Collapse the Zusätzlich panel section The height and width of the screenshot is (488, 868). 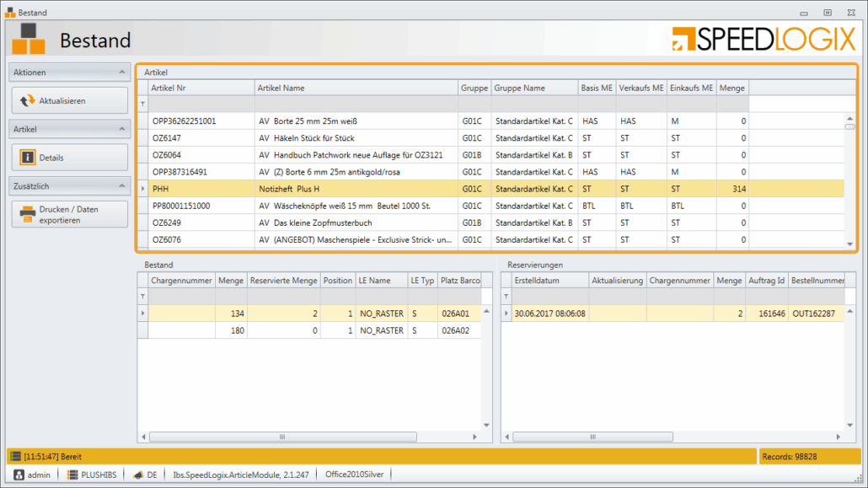(121, 185)
